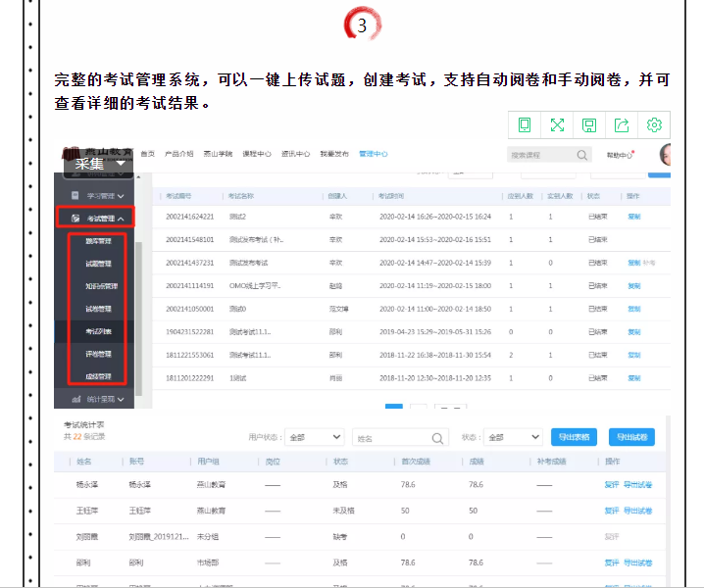
Task: Open the navigation item before 管理中心
Action: point(334,154)
